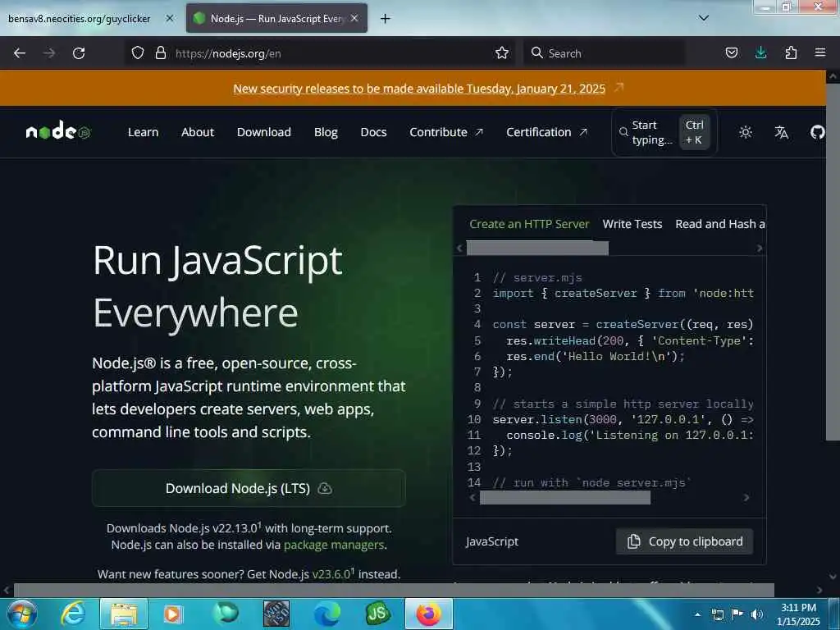This screenshot has width=840, height=630.
Task: Click the page vertical scrollbar thumb
Action: 833,262
